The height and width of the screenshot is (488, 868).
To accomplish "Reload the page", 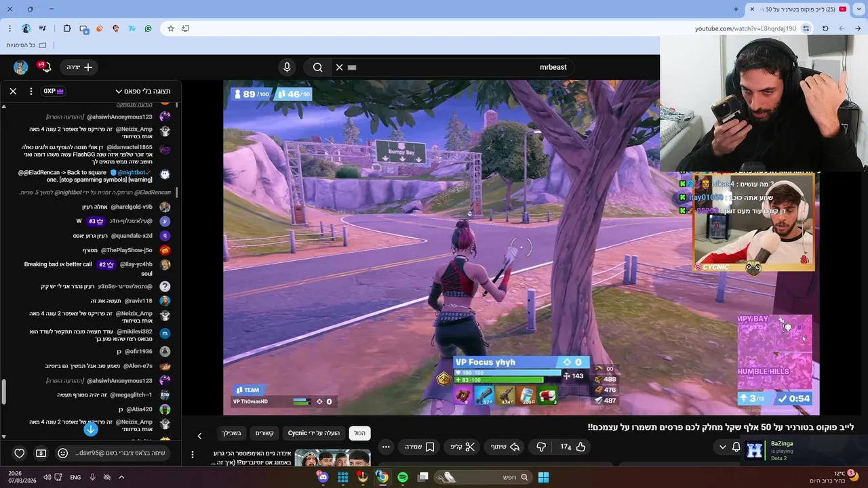I will 825,28.
